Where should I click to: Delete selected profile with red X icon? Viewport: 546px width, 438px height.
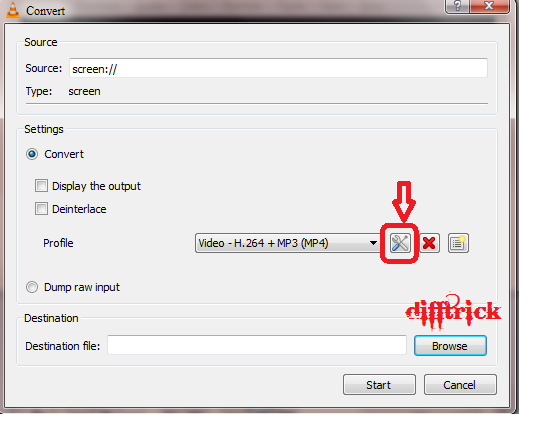(429, 243)
